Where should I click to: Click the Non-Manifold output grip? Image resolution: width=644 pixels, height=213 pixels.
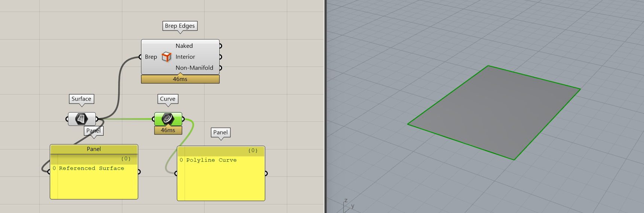point(220,68)
